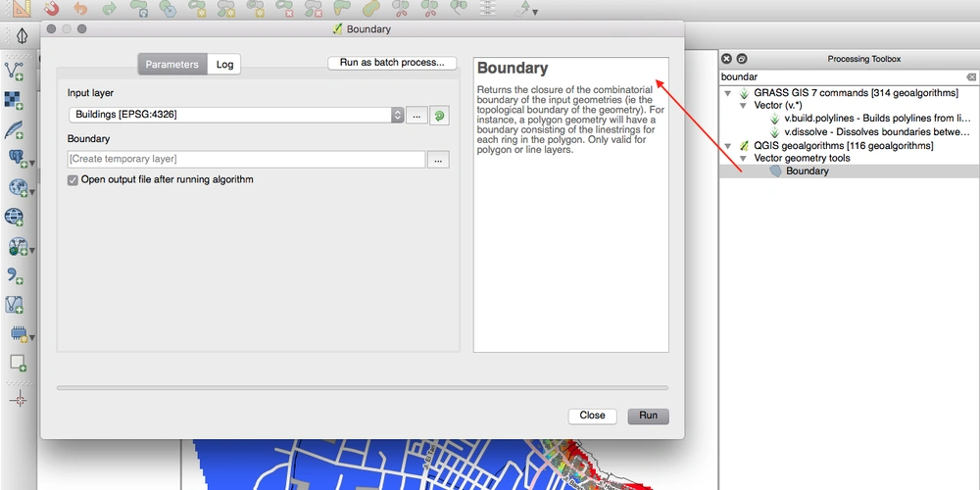Click the Add WMS Layer globe icon

coord(16,187)
